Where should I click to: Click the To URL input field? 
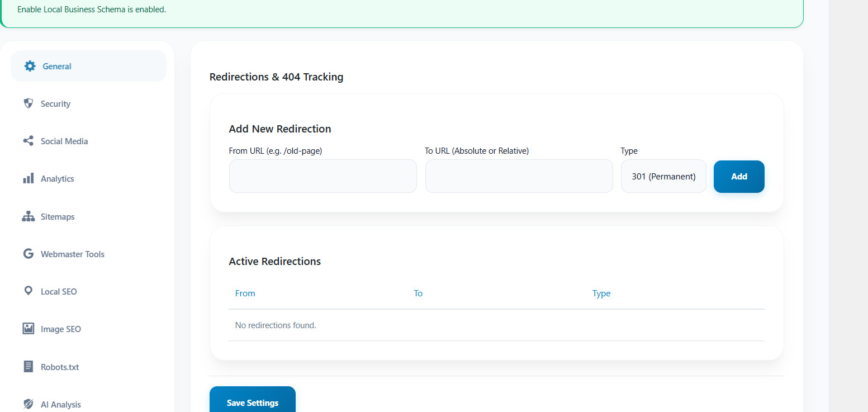519,176
